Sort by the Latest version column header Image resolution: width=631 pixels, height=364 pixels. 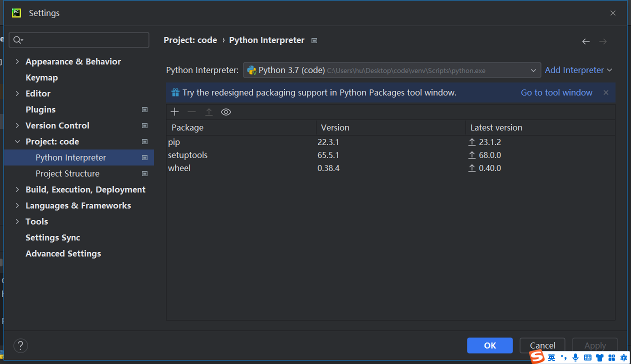(x=540, y=127)
